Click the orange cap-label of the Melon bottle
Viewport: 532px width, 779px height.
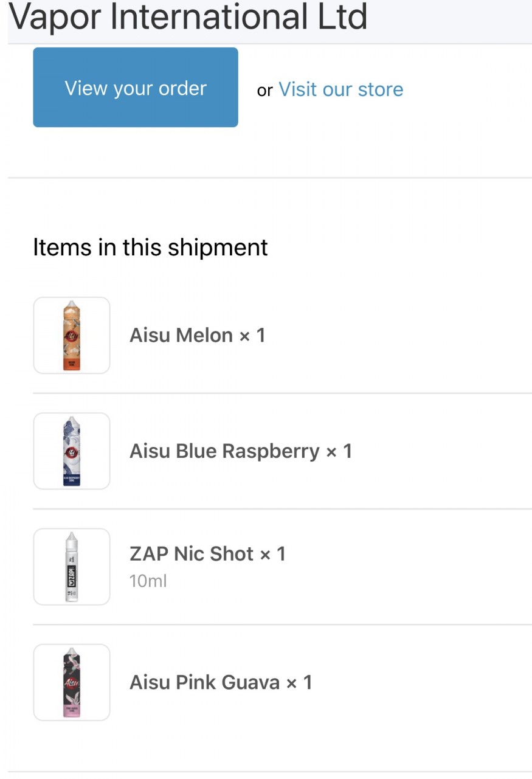(72, 364)
